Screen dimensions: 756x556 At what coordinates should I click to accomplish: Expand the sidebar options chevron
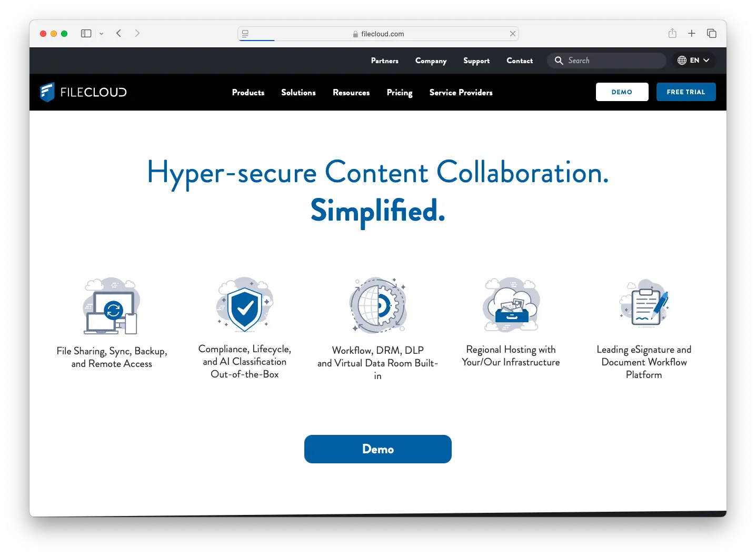click(102, 34)
